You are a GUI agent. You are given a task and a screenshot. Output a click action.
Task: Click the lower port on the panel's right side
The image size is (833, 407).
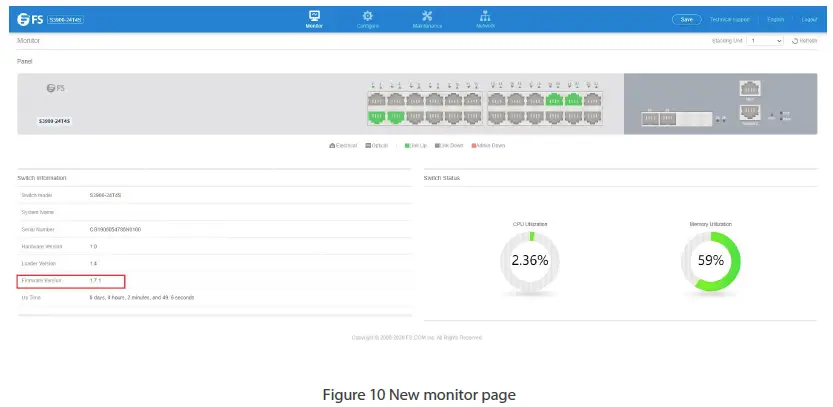point(750,113)
